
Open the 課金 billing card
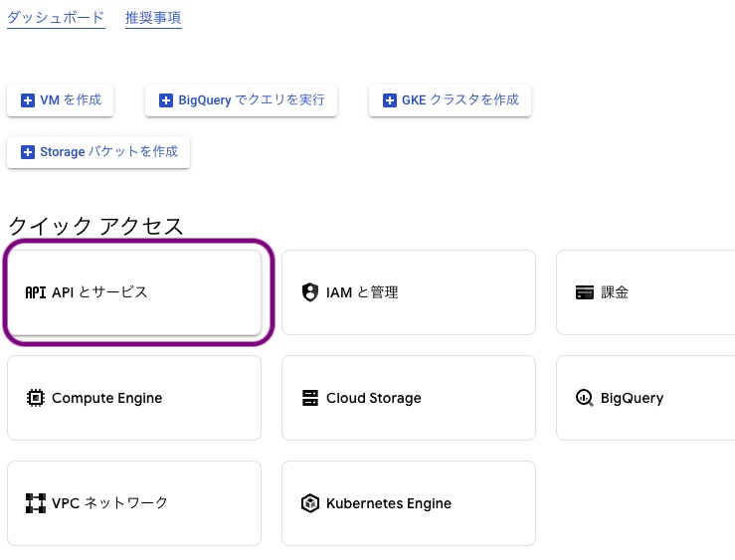click(x=645, y=292)
